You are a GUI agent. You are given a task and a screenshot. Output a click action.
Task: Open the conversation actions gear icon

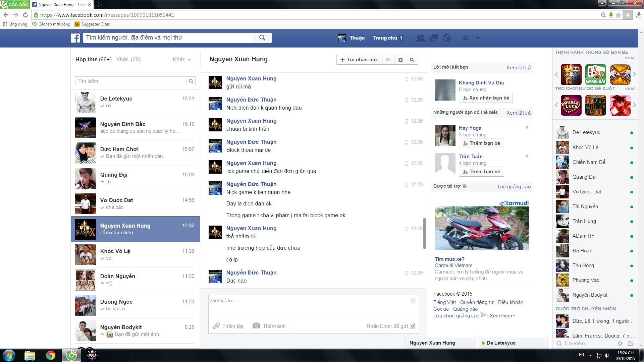[x=400, y=60]
